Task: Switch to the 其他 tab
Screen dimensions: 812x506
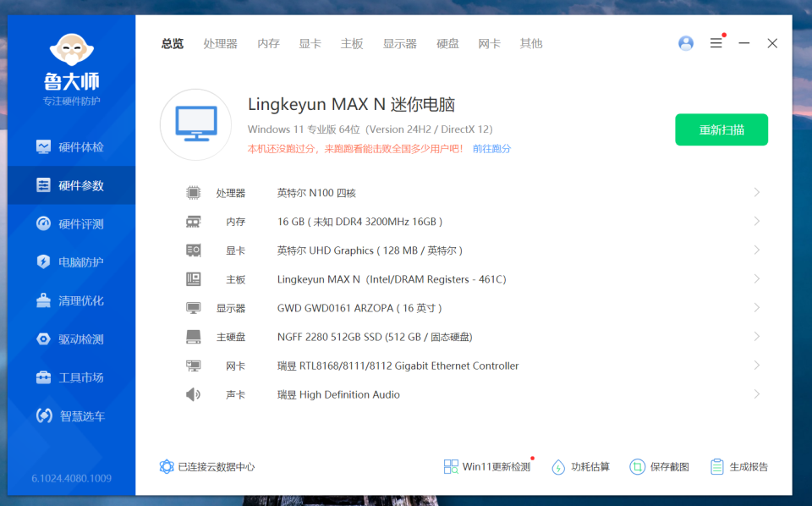Action: pyautogui.click(x=531, y=43)
